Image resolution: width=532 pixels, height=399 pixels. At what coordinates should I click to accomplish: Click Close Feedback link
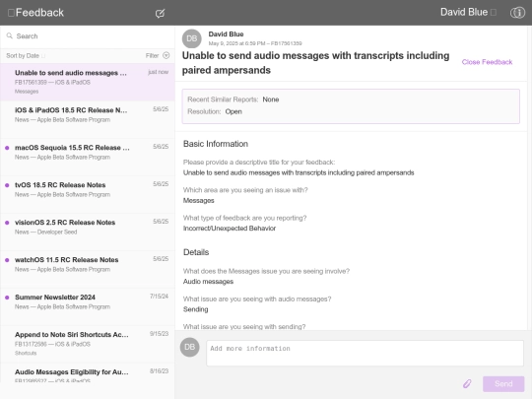[x=487, y=62]
